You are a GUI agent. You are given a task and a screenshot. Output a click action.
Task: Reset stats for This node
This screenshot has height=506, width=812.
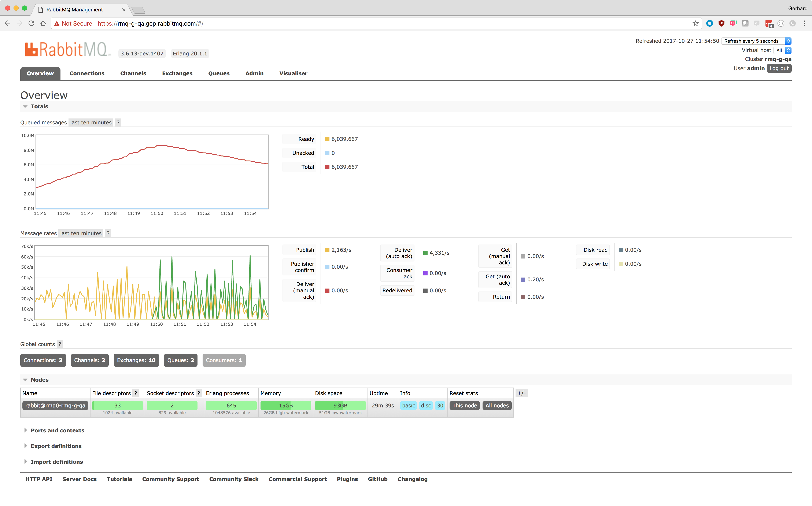click(465, 406)
